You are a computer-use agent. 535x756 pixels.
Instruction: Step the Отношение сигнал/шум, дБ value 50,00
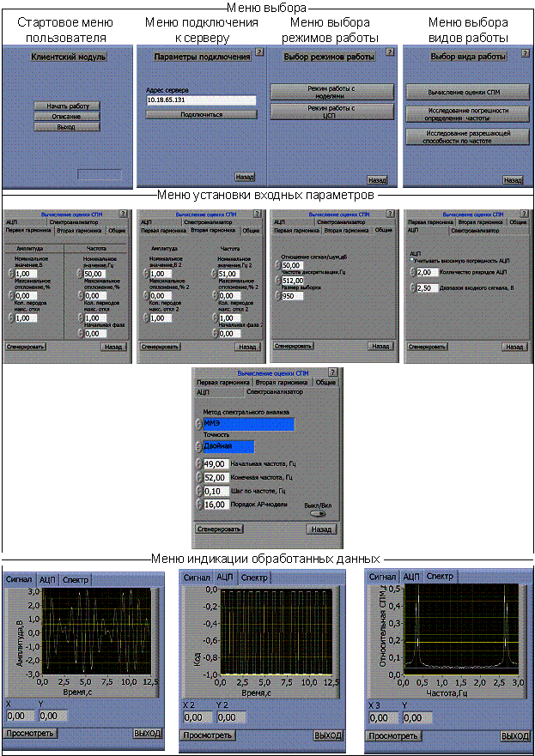(x=278, y=265)
